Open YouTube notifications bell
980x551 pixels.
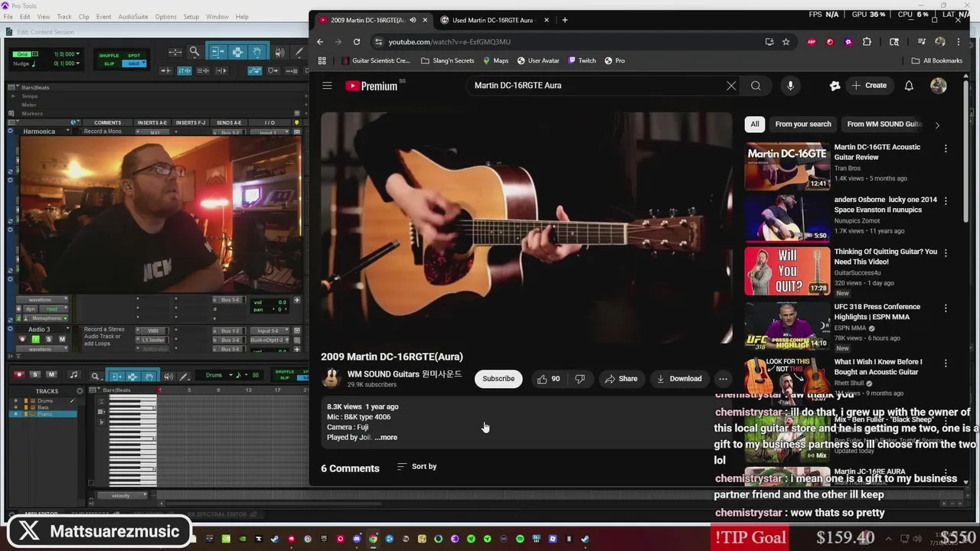909,86
